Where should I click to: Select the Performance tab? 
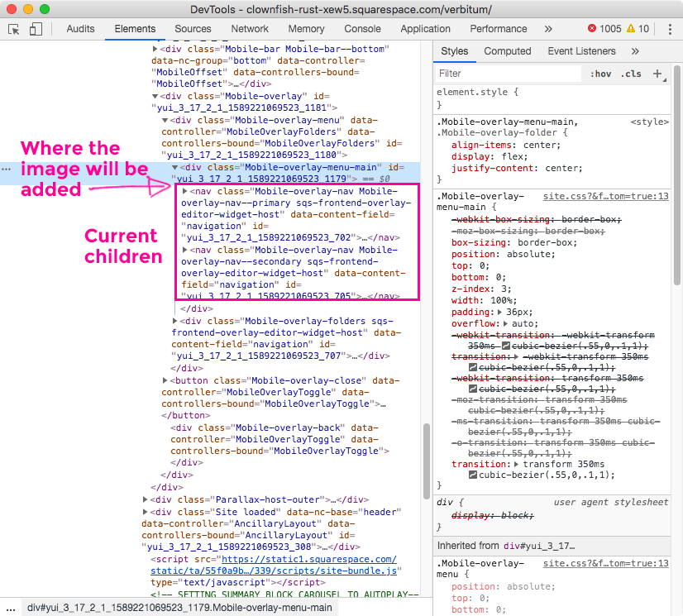499,29
